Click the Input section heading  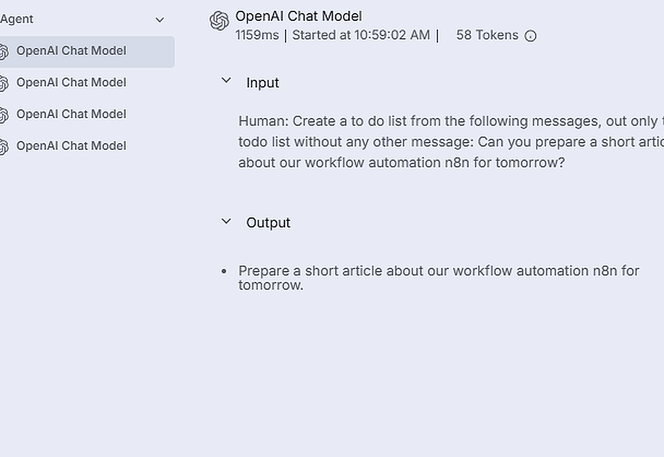263,83
